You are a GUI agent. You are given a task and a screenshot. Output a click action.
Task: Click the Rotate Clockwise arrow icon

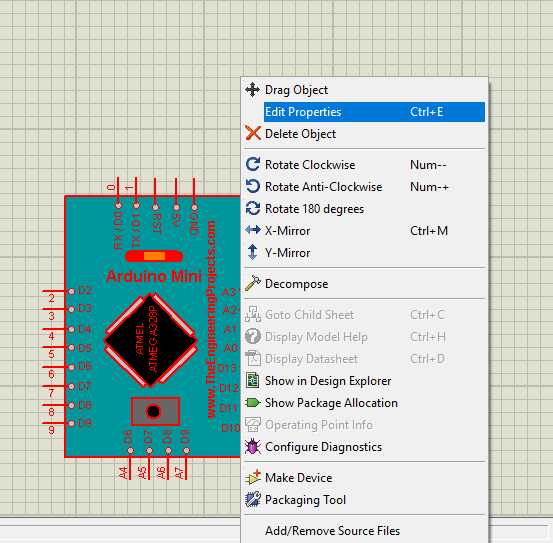[x=253, y=164]
